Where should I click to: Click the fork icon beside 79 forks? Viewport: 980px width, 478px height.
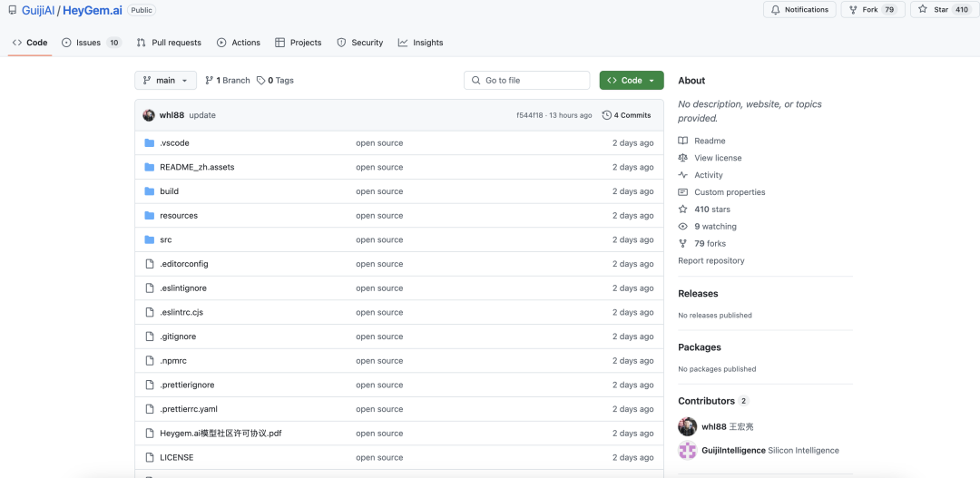(683, 244)
